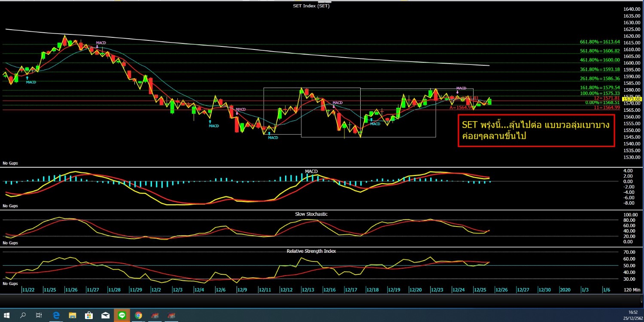Click the SET Index (SET) chart title

tap(311, 6)
